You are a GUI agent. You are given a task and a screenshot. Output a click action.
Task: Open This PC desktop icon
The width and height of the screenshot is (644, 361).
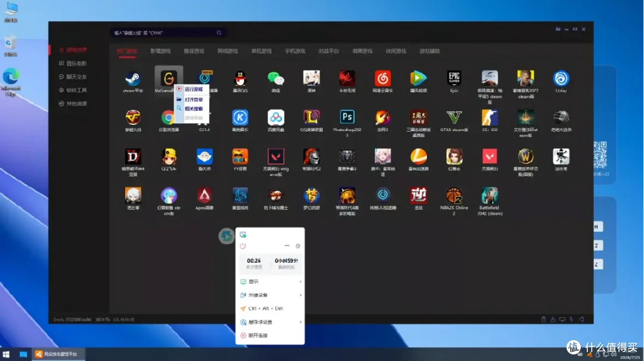click(x=11, y=12)
